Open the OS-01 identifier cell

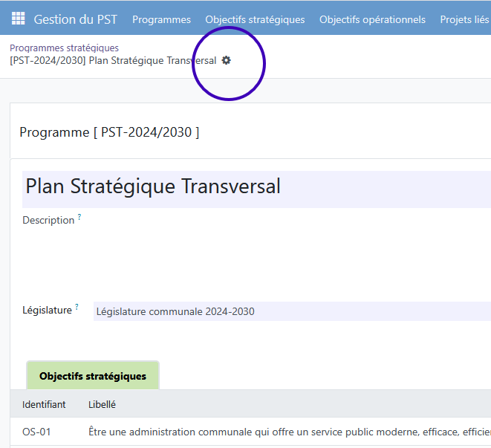36,432
